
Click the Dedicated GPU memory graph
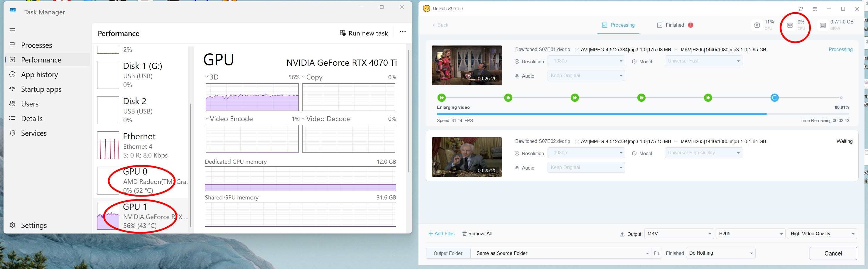(x=300, y=179)
